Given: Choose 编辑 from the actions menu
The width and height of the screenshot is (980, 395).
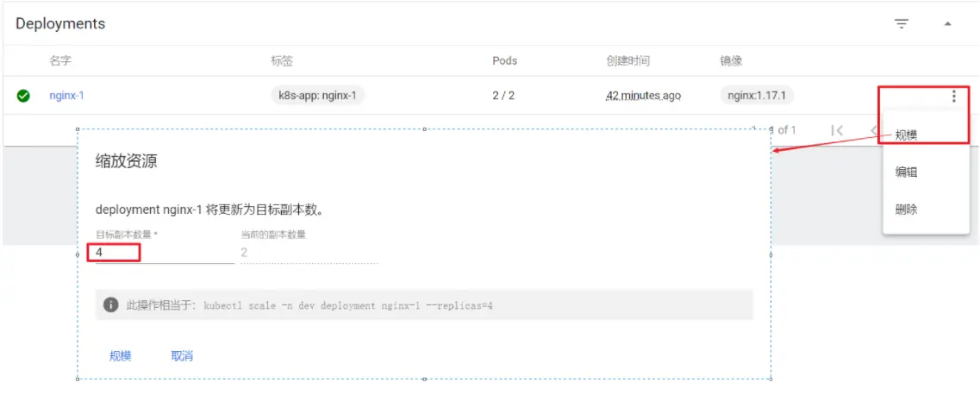Looking at the screenshot, I should 906,172.
